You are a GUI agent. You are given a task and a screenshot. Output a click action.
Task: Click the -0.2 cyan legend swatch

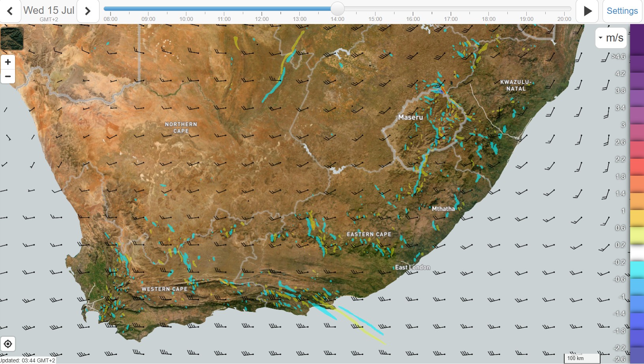click(x=637, y=270)
